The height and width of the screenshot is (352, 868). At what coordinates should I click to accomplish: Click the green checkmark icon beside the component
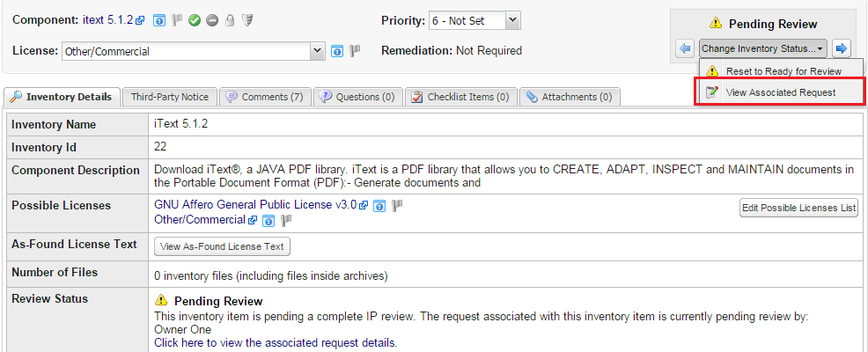tap(195, 20)
